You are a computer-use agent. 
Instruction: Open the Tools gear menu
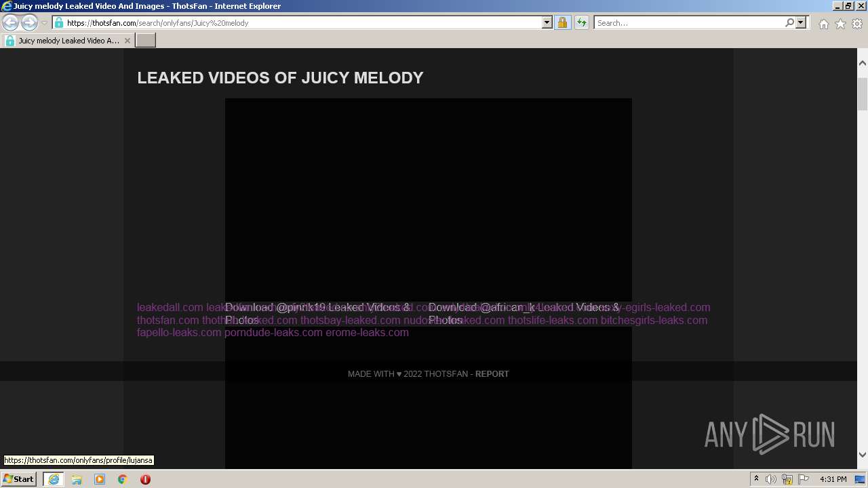pos(857,24)
